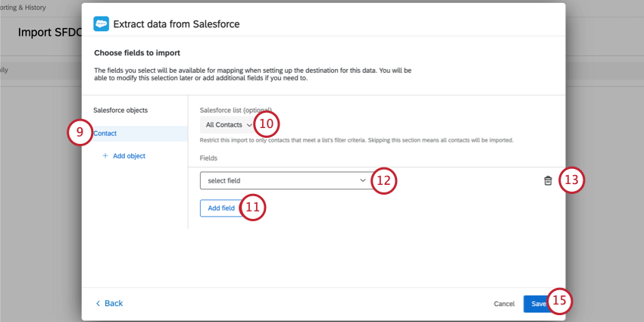Save the field selection
The image size is (644, 322).
click(538, 304)
